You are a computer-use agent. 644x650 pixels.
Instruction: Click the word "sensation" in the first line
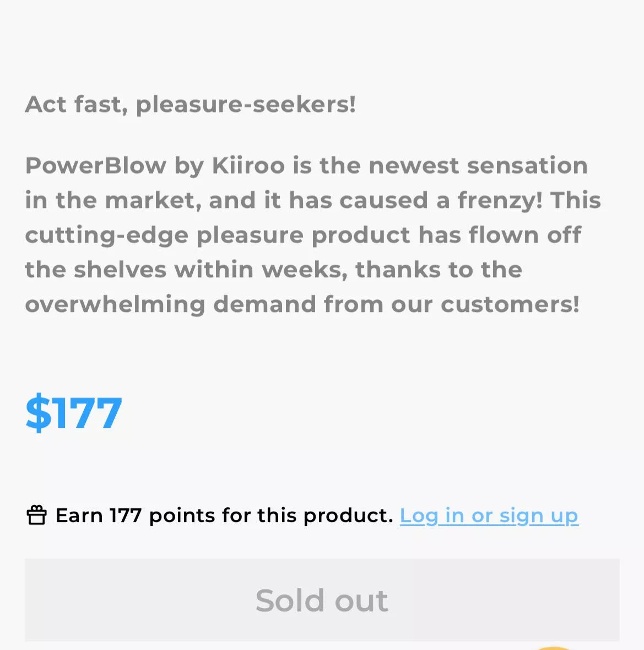[x=527, y=165]
